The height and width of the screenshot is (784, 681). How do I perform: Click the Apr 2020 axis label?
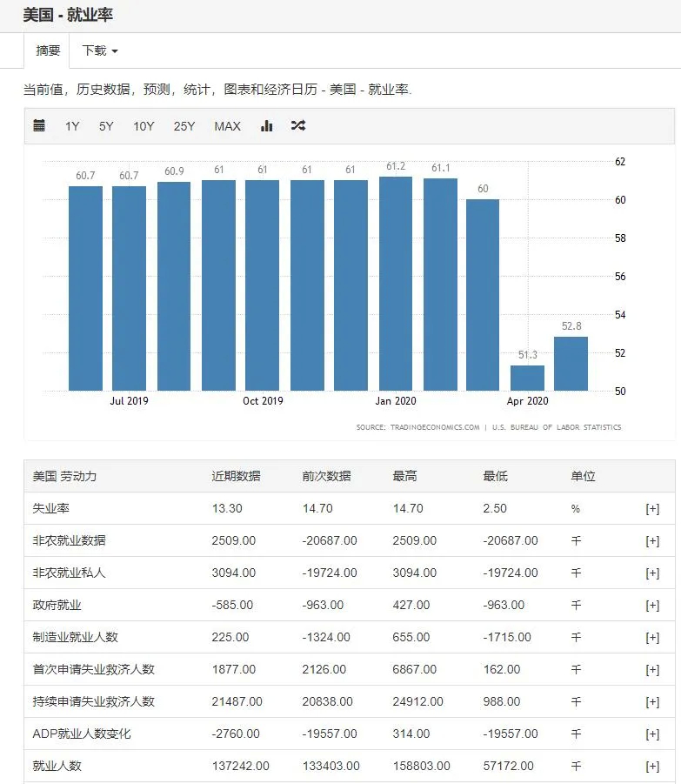(527, 401)
